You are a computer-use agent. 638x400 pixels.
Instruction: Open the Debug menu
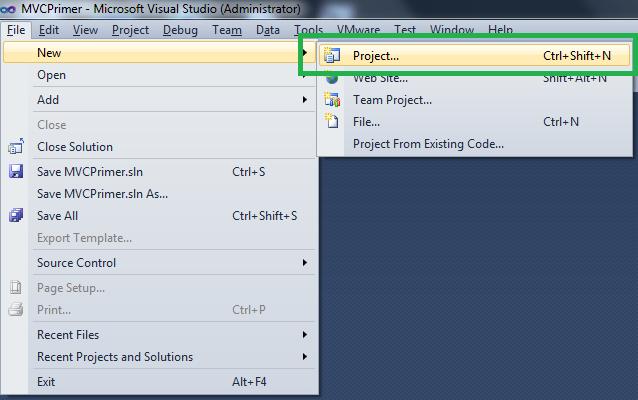click(x=180, y=30)
